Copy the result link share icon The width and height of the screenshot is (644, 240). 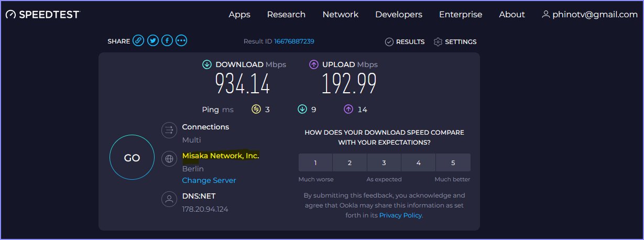pyautogui.click(x=138, y=40)
